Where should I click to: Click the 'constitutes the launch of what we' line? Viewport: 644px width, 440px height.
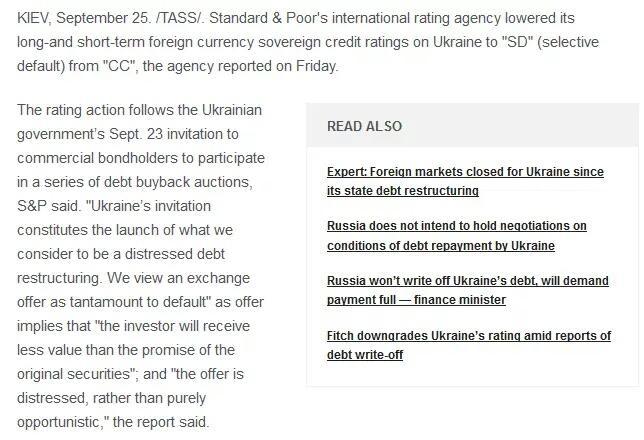pyautogui.click(x=125, y=229)
